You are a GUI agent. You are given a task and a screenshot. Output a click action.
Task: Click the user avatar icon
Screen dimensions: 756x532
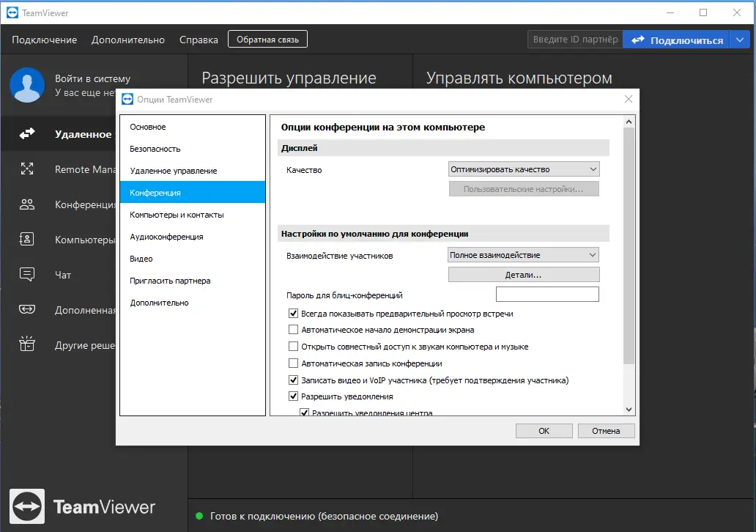(x=27, y=85)
